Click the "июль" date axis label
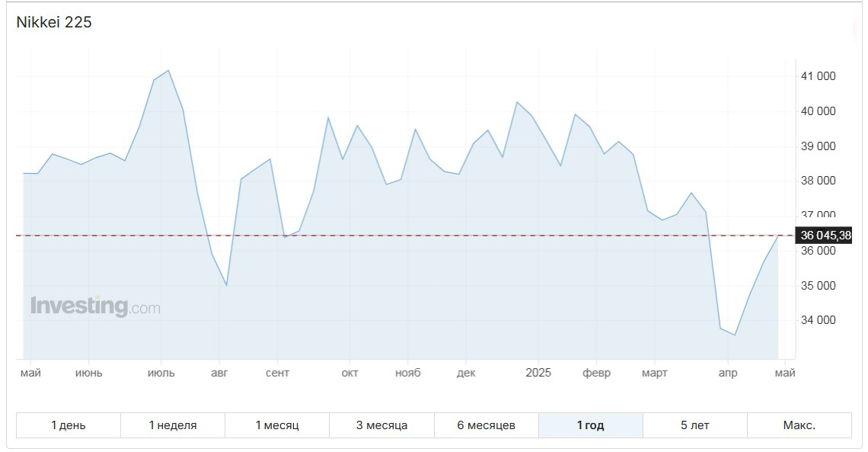Screen dimensions: 868x452 coord(161,373)
